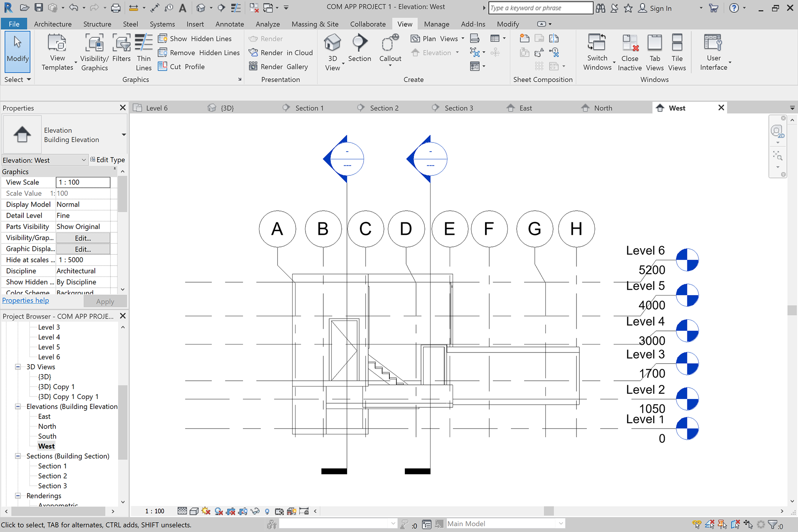Toggle Temporary View Properties icon
Viewport: 798px width, 532px height.
[x=279, y=511]
